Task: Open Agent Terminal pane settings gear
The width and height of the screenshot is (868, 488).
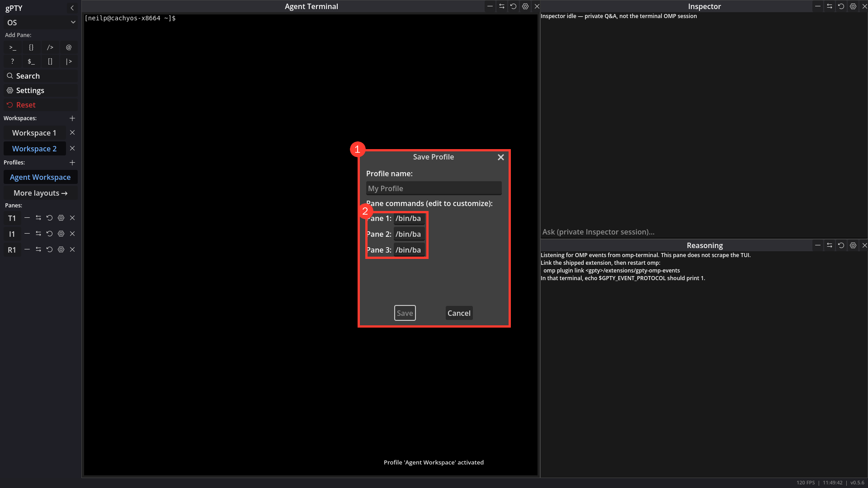Action: point(525,6)
